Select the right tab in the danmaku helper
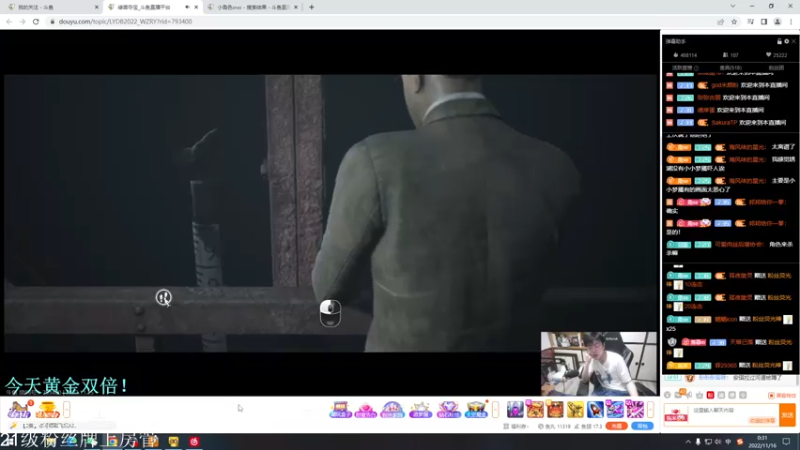Viewport: 800px width, 450px height. pyautogui.click(x=776, y=67)
